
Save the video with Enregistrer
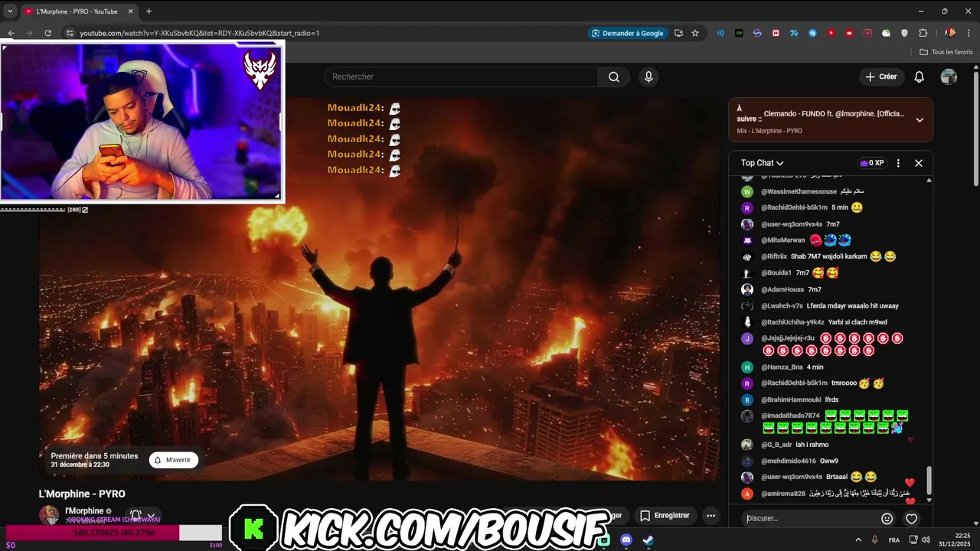pyautogui.click(x=665, y=516)
